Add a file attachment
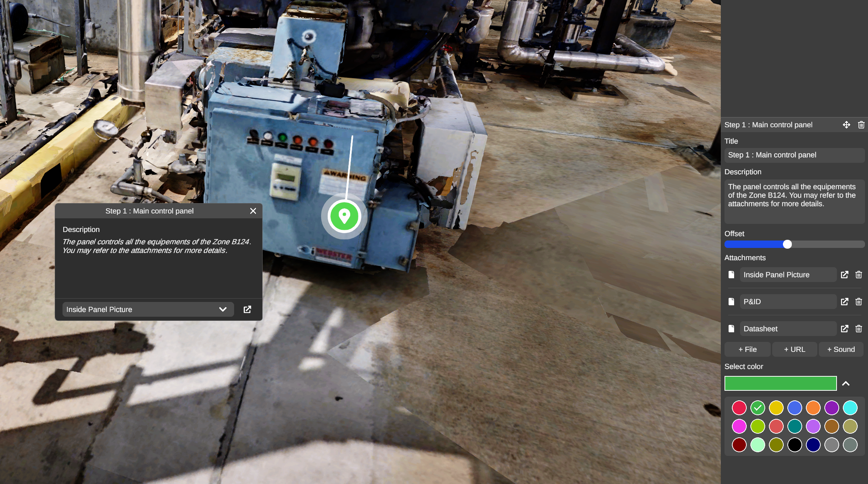Viewport: 868px width, 484px height. [x=747, y=349]
